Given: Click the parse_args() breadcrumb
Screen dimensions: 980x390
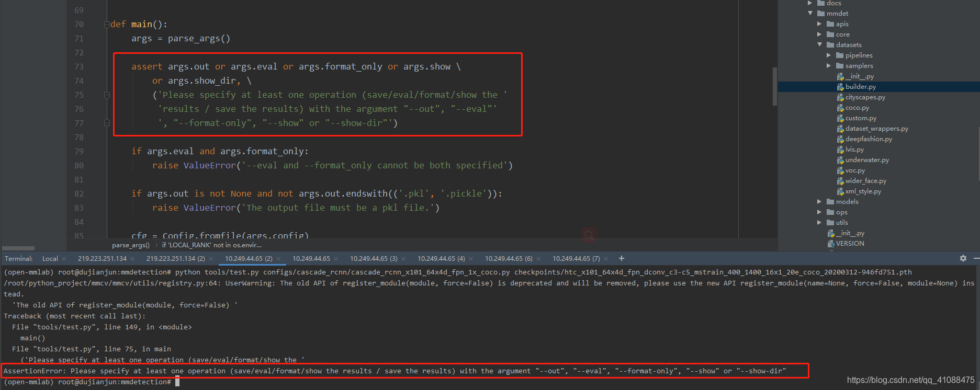Looking at the screenshot, I should click(x=131, y=245).
